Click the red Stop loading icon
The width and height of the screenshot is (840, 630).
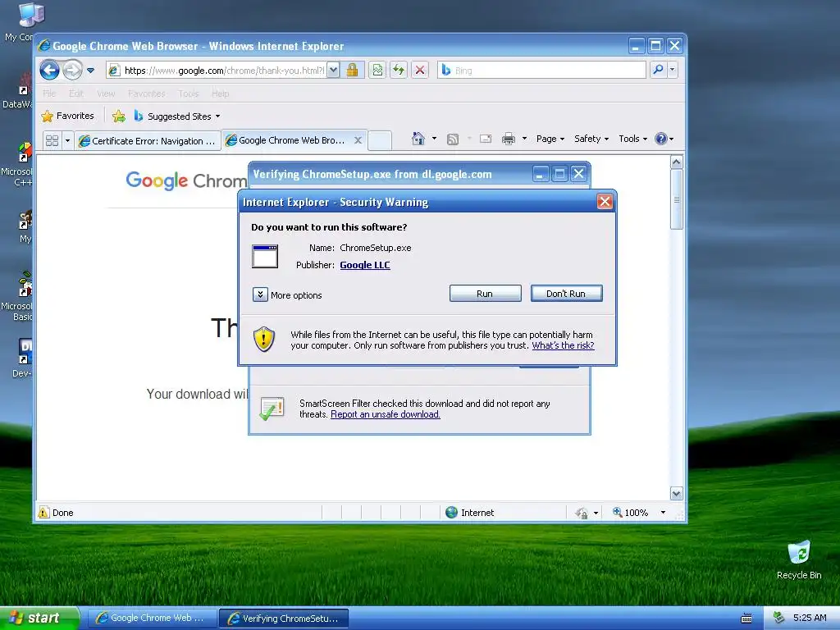tap(420, 71)
